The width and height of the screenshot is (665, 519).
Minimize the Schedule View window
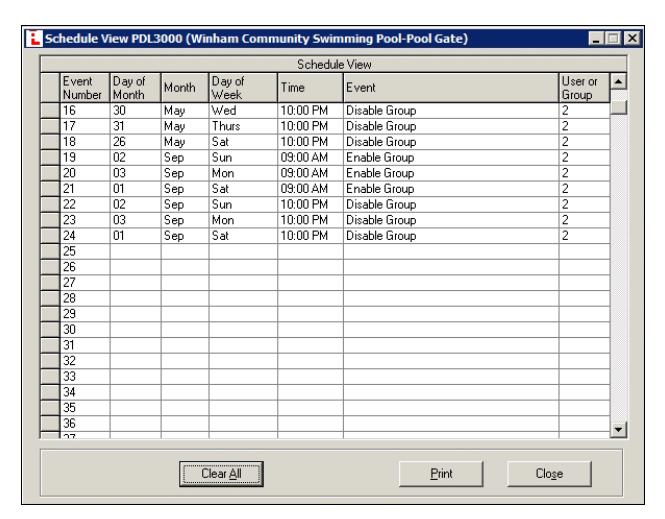coord(596,39)
